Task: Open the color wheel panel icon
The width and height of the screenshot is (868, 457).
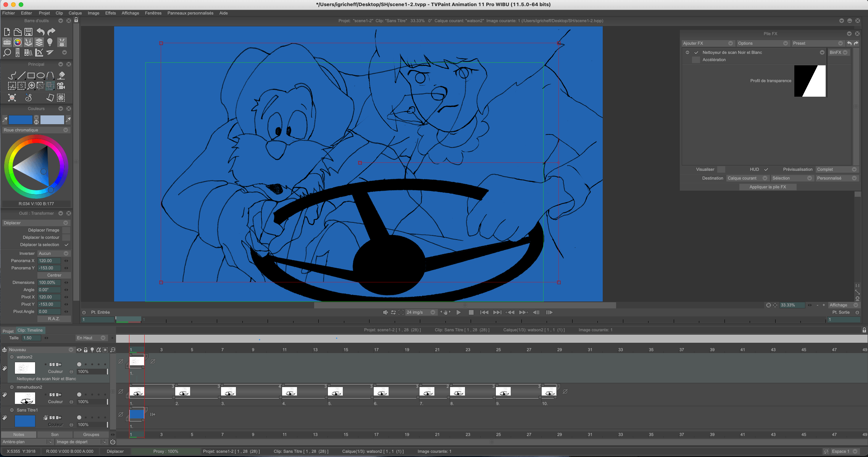Action: 18,42
